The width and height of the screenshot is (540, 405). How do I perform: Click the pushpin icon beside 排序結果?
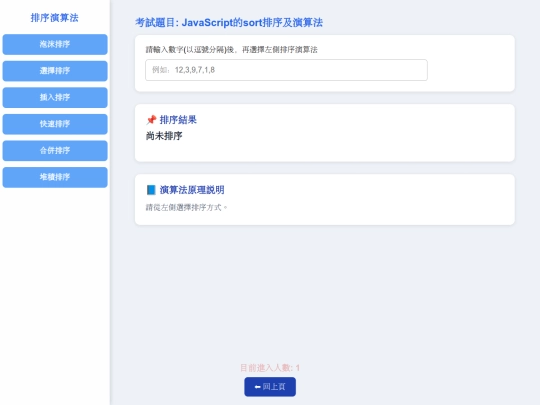click(x=151, y=120)
